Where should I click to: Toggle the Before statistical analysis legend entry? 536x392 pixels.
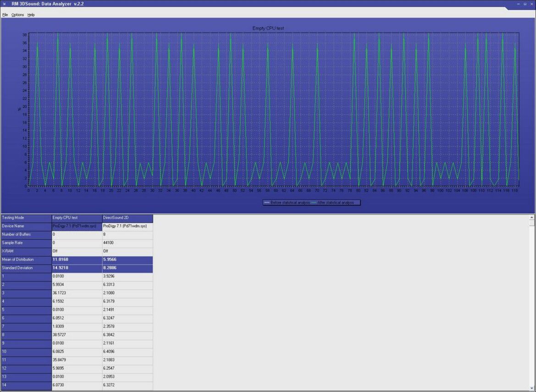click(x=287, y=203)
